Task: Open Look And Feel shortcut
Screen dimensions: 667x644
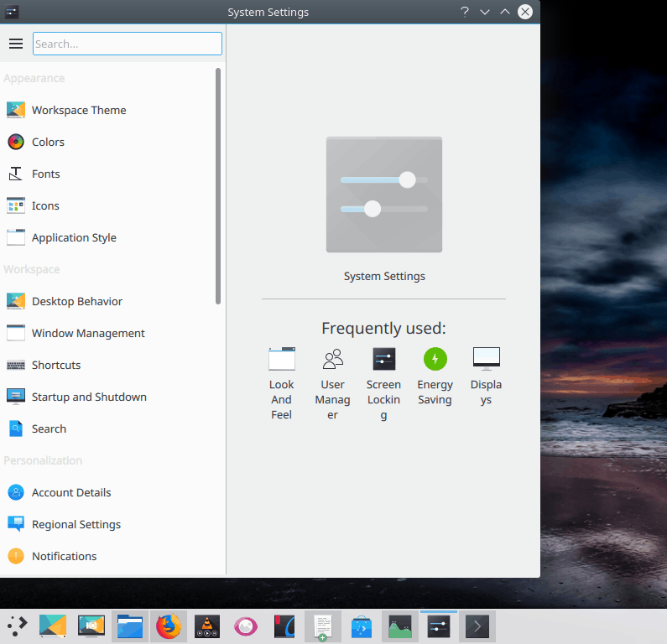Action: click(x=282, y=359)
